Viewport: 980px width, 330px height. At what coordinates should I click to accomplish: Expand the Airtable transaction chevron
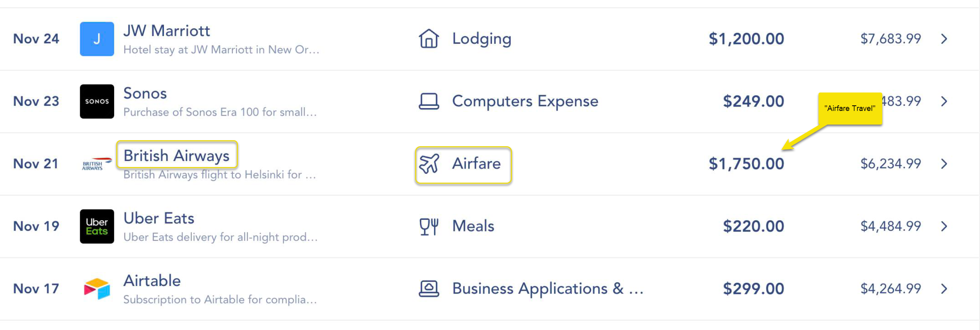click(944, 289)
